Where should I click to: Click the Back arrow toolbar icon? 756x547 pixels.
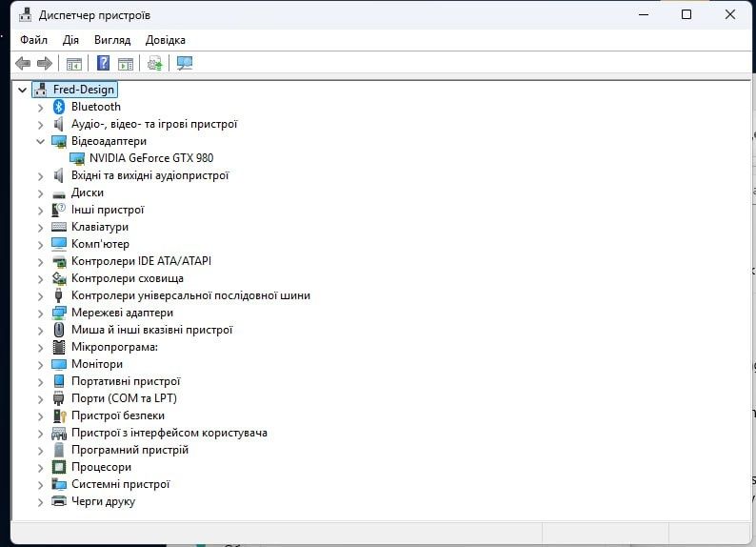click(23, 63)
